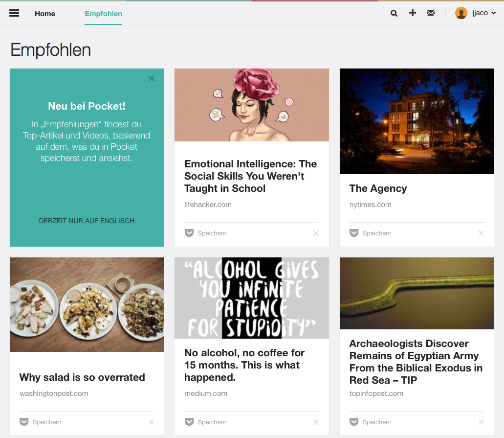Click the search magnifier icon
The width and height of the screenshot is (504, 438).
(x=394, y=13)
